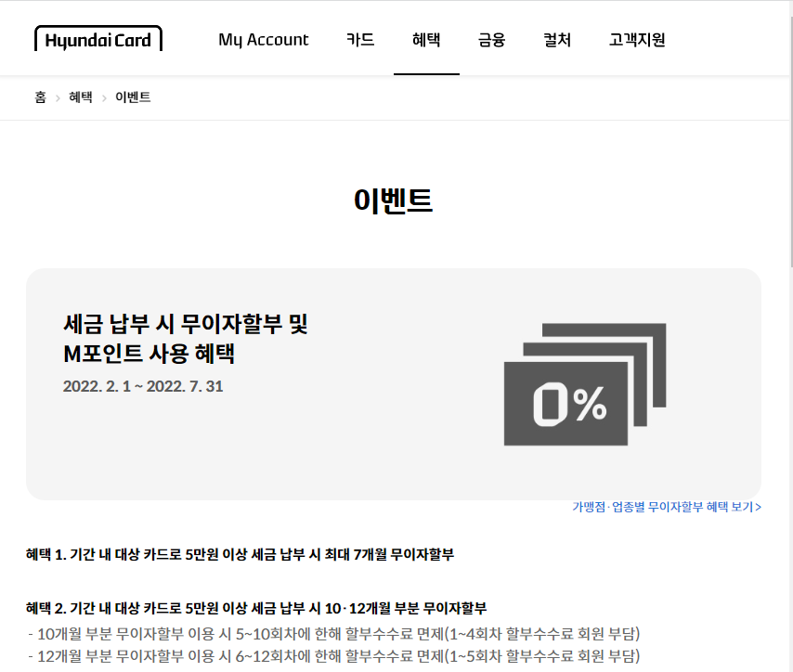The image size is (793, 672).
Task: Click the 혜택 2 partial installment heading
Action: (256, 608)
